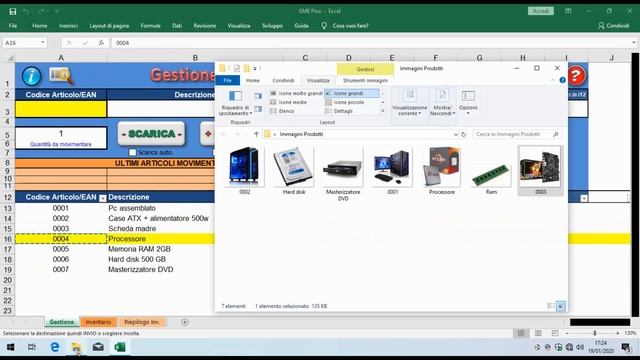The height and width of the screenshot is (360, 640).
Task: Click the red question mark help icon
Action: (x=576, y=76)
